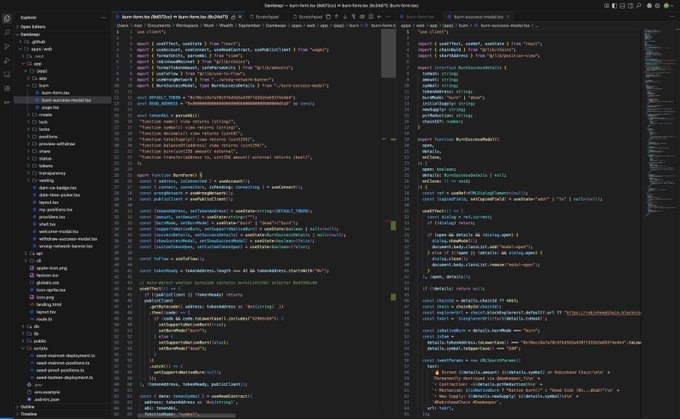Close the burn-form.tsx diff tab
This screenshot has height=419, width=680.
point(240,17)
